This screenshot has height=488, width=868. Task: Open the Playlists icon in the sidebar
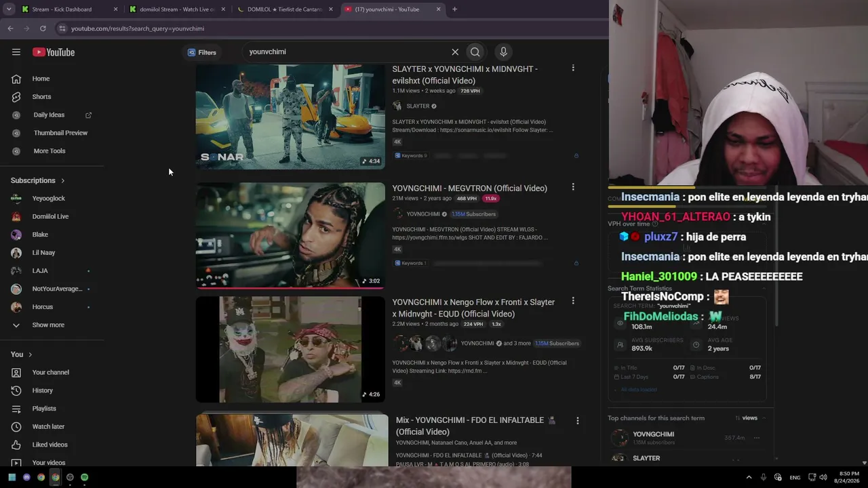pyautogui.click(x=16, y=409)
